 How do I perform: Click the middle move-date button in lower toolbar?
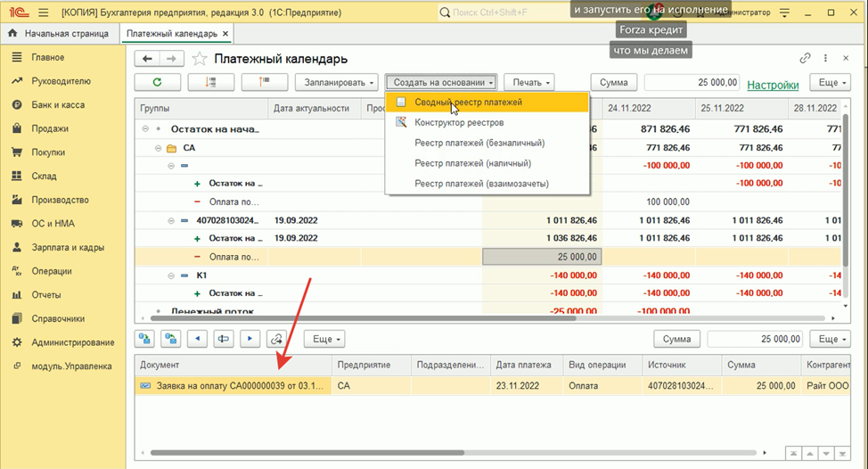224,339
